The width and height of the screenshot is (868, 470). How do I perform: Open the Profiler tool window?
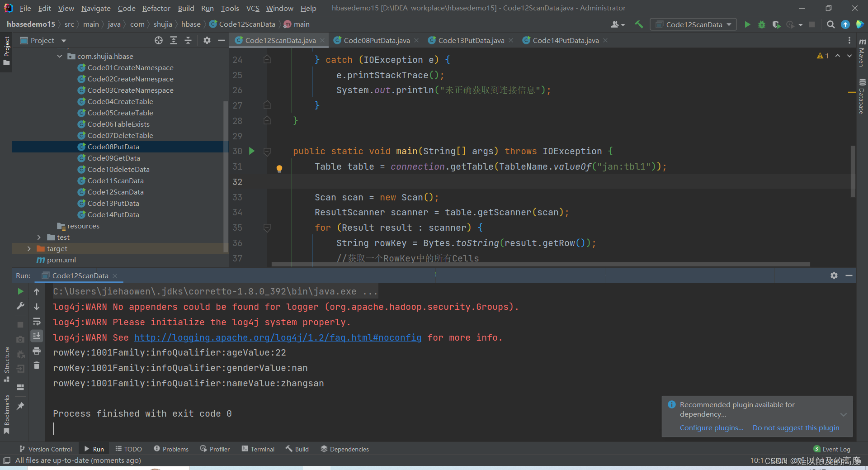coord(215,449)
